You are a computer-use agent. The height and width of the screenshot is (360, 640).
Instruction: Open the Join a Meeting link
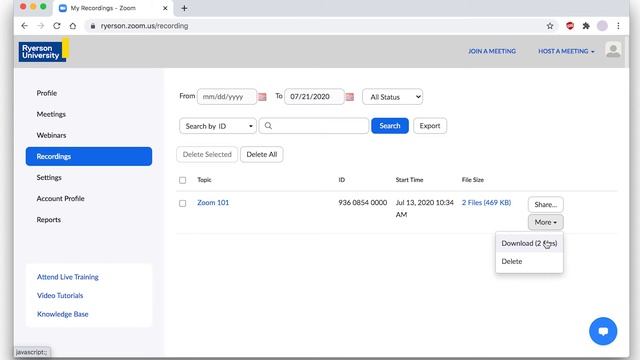[492, 51]
